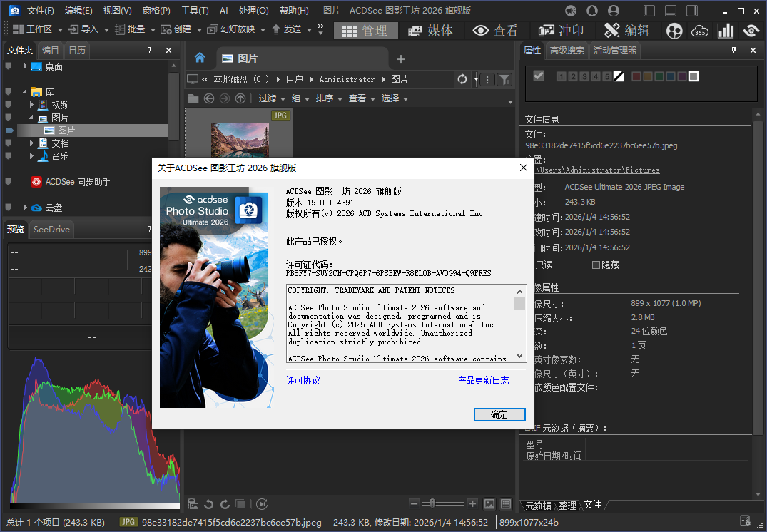Click the Home tab icon
Viewport: 767px width, 532px height.
point(200,58)
